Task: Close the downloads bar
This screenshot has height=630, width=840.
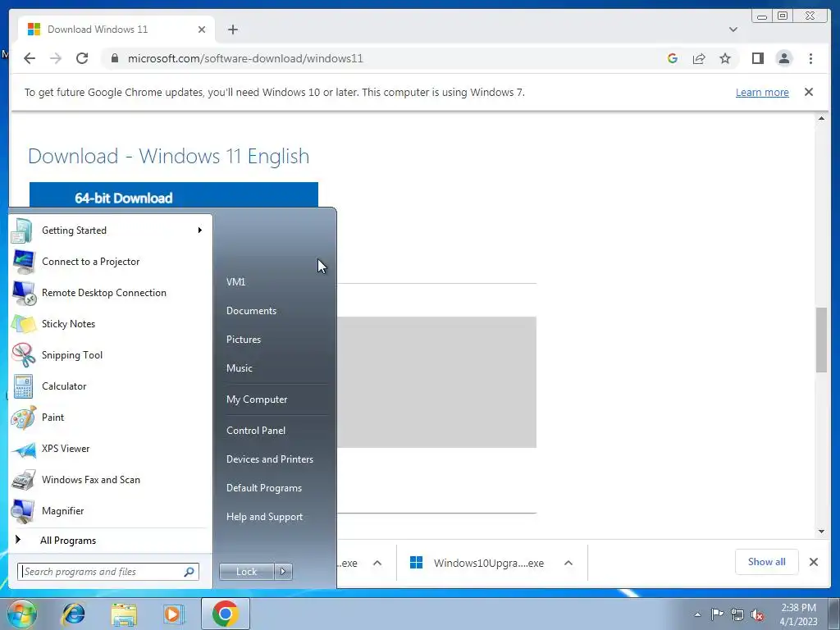Action: 814,562
